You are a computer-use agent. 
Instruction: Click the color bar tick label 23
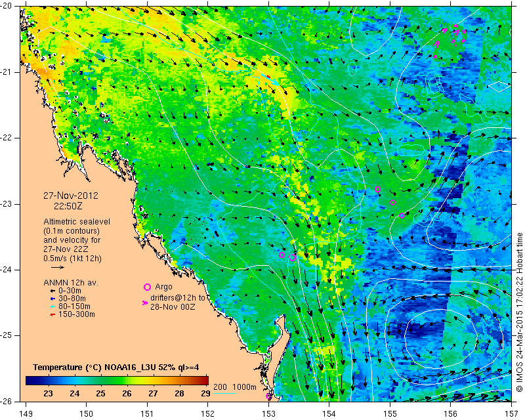(48, 393)
